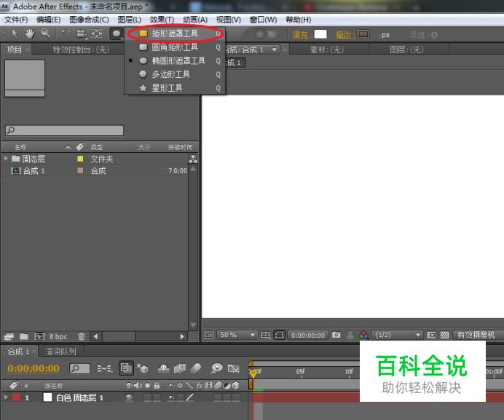This screenshot has height=420, width=504.
Task: Open the 动画(A) menu
Action: (195, 20)
